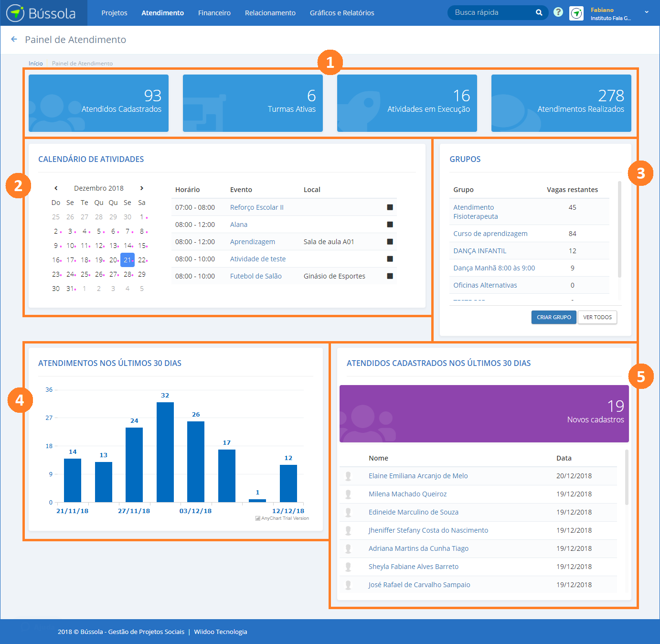Click the search magnifier icon
Image resolution: width=660 pixels, height=644 pixels.
(539, 13)
